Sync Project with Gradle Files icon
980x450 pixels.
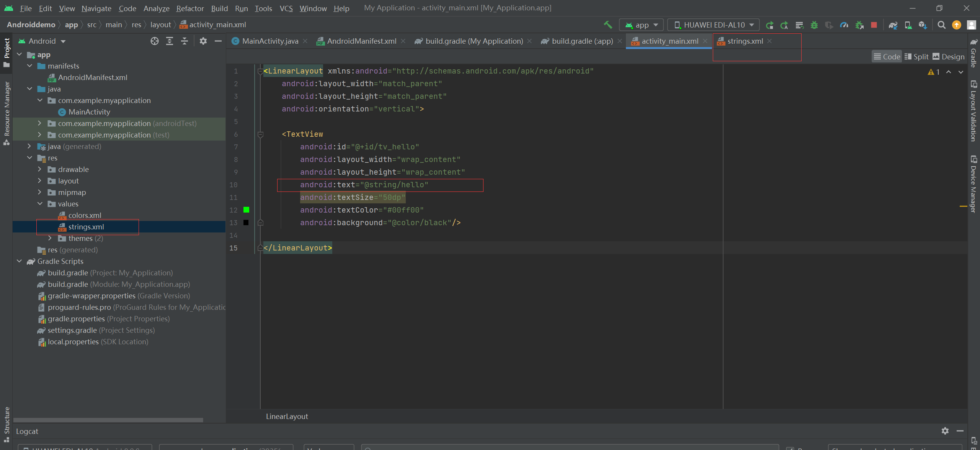click(893, 25)
